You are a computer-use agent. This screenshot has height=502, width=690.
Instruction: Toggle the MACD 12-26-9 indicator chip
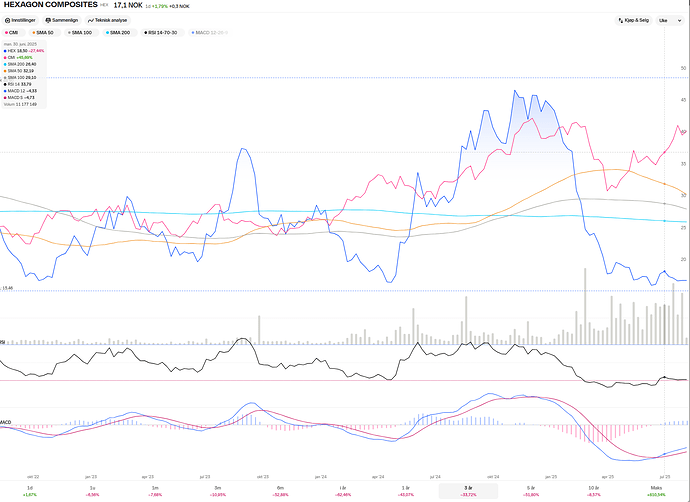click(x=209, y=33)
